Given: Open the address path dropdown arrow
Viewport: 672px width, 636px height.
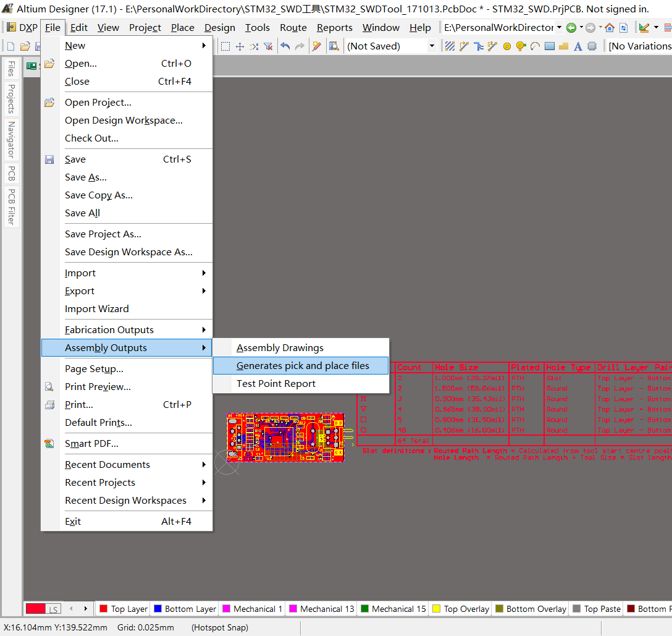Looking at the screenshot, I should (559, 27).
